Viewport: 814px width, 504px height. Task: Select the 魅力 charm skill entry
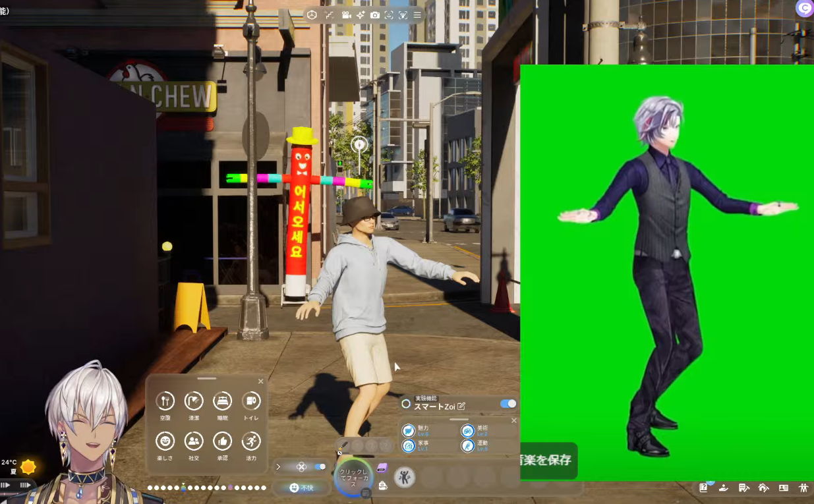point(409,431)
